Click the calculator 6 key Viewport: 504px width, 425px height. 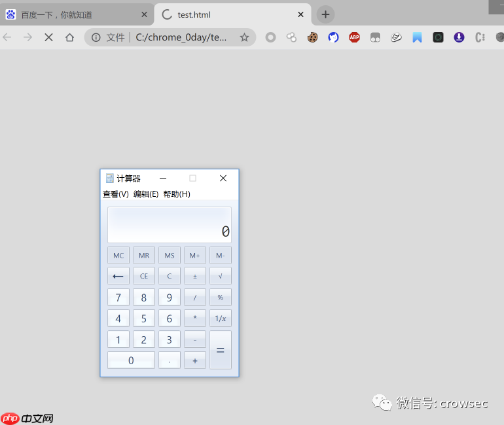[170, 318]
